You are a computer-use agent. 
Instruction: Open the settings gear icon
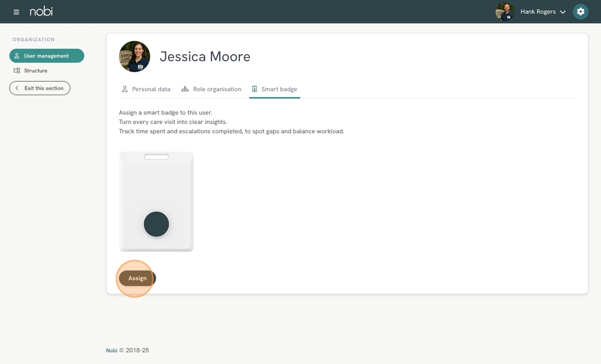[x=580, y=11]
